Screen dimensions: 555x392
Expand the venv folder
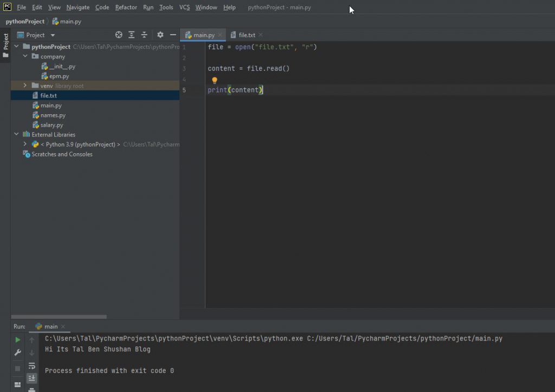(x=25, y=86)
